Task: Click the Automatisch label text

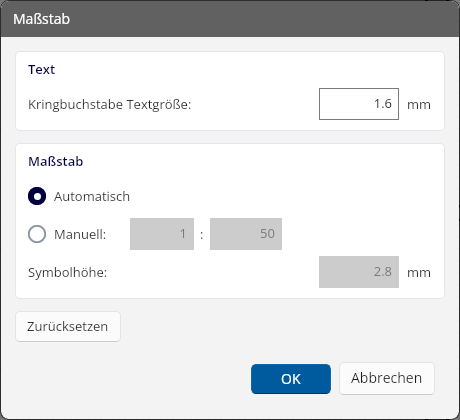Action: click(92, 196)
